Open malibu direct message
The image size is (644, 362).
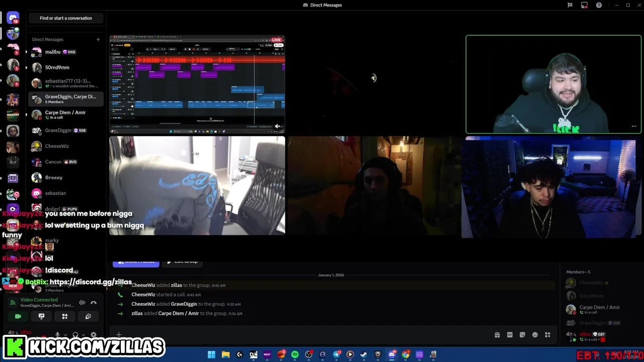(66, 52)
